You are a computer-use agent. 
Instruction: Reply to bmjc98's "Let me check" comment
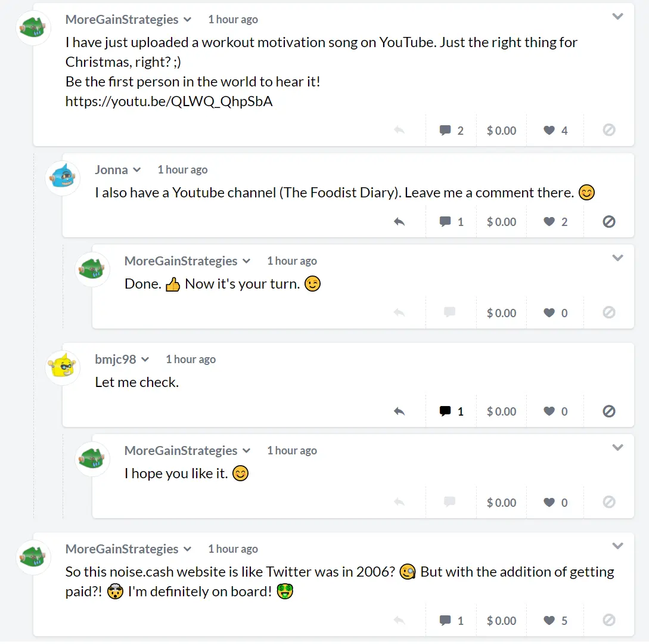(399, 411)
